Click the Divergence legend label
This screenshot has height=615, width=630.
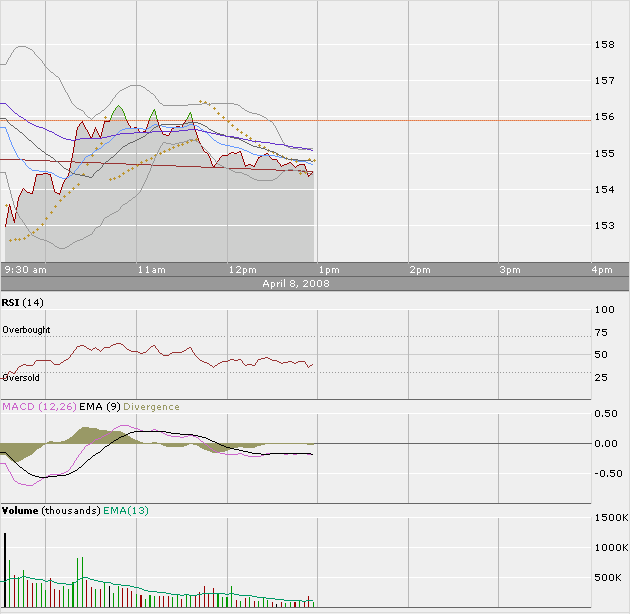tap(151, 407)
